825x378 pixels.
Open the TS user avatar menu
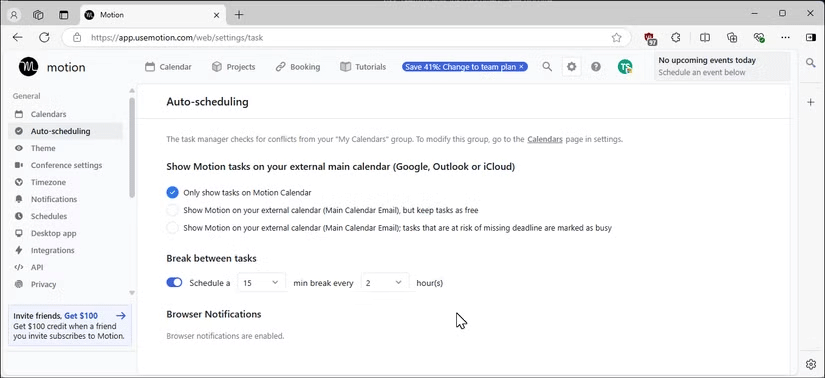625,67
